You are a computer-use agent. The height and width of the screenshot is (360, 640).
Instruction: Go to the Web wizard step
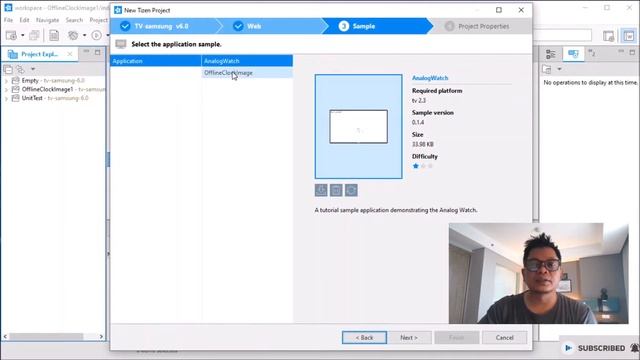click(253, 26)
